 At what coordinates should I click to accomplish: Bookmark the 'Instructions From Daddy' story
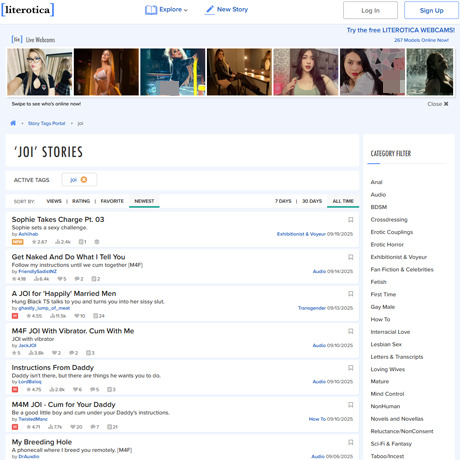click(351, 368)
